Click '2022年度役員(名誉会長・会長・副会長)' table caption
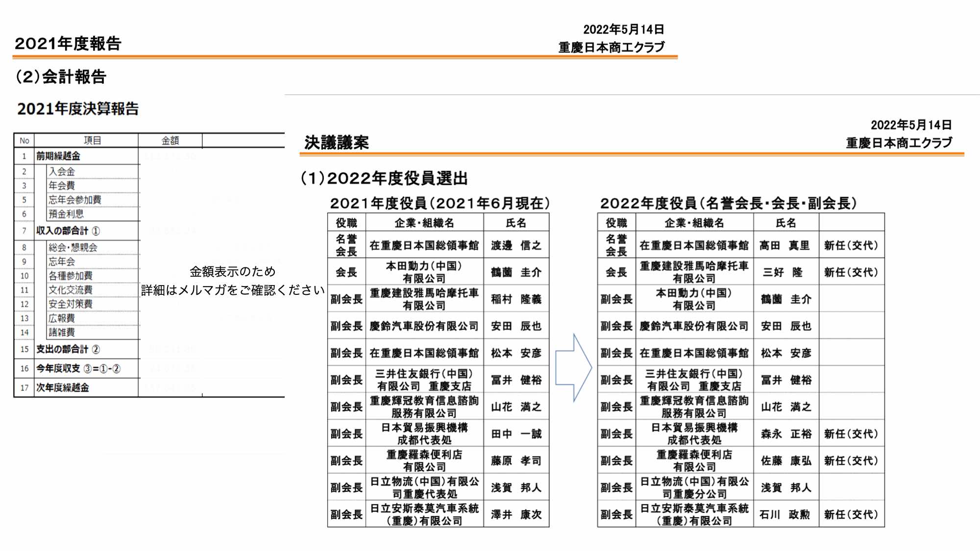This screenshot has height=551, width=980. click(728, 203)
